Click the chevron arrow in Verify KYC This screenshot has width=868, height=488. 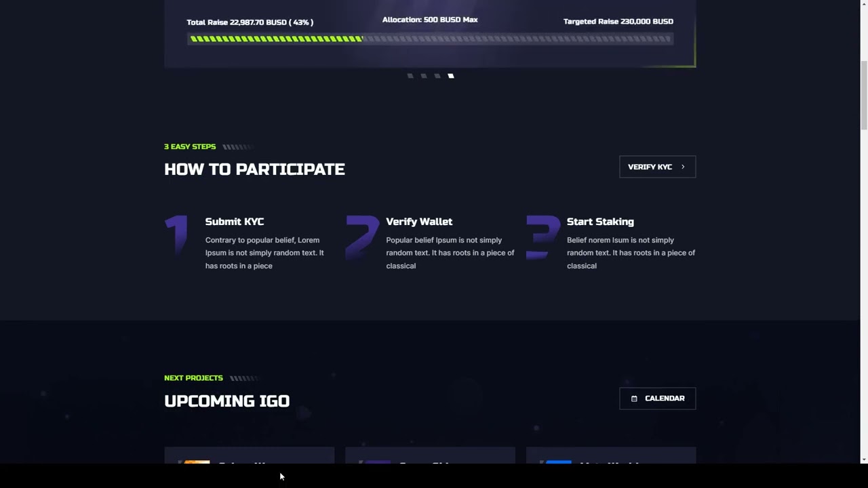(683, 167)
